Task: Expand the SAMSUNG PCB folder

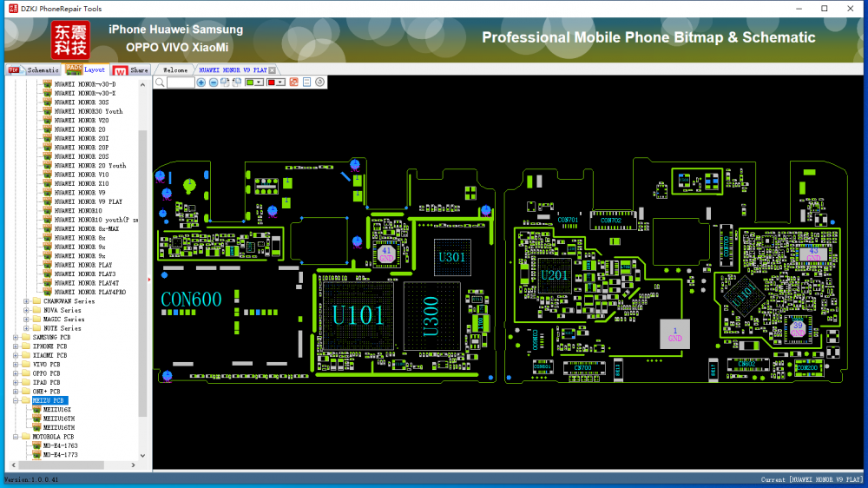Action: (16, 337)
